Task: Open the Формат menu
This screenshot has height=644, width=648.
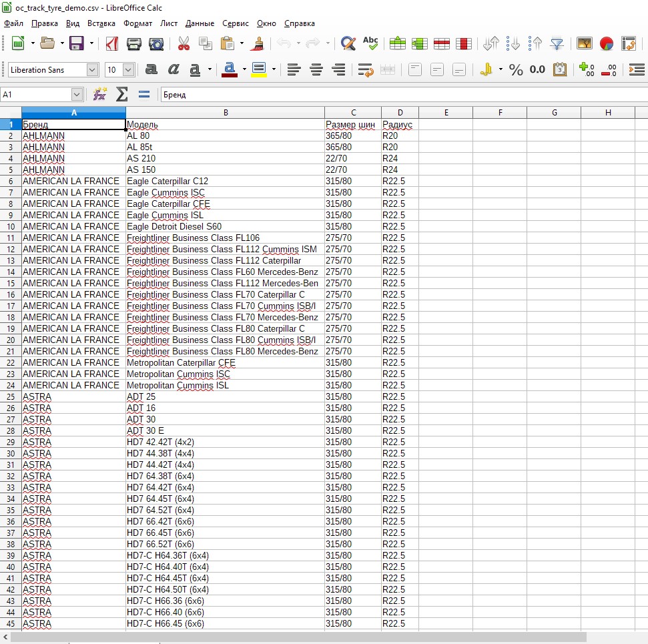Action: coord(137,23)
